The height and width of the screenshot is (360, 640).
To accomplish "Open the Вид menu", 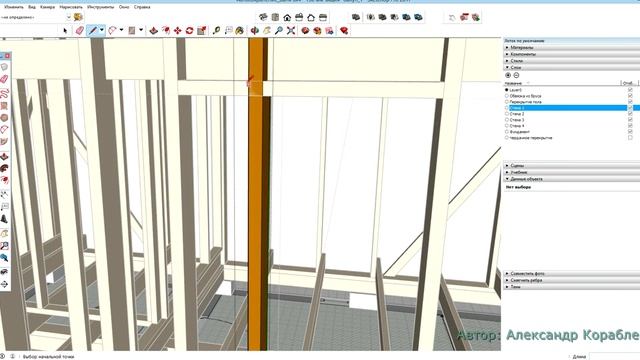I will pyautogui.click(x=32, y=7).
